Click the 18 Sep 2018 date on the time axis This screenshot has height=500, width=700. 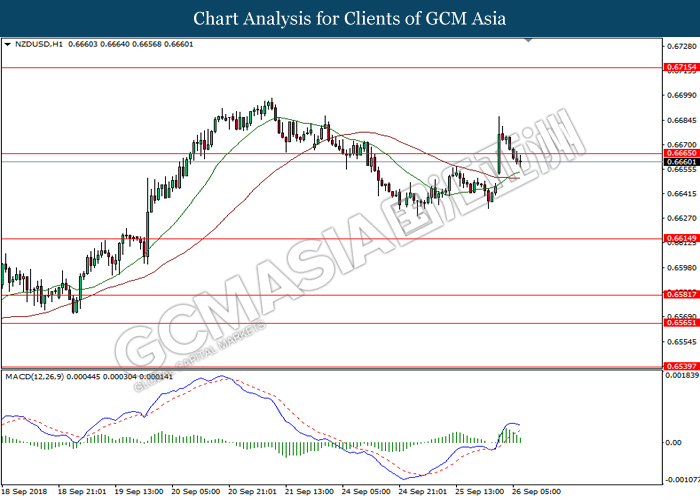[27, 492]
